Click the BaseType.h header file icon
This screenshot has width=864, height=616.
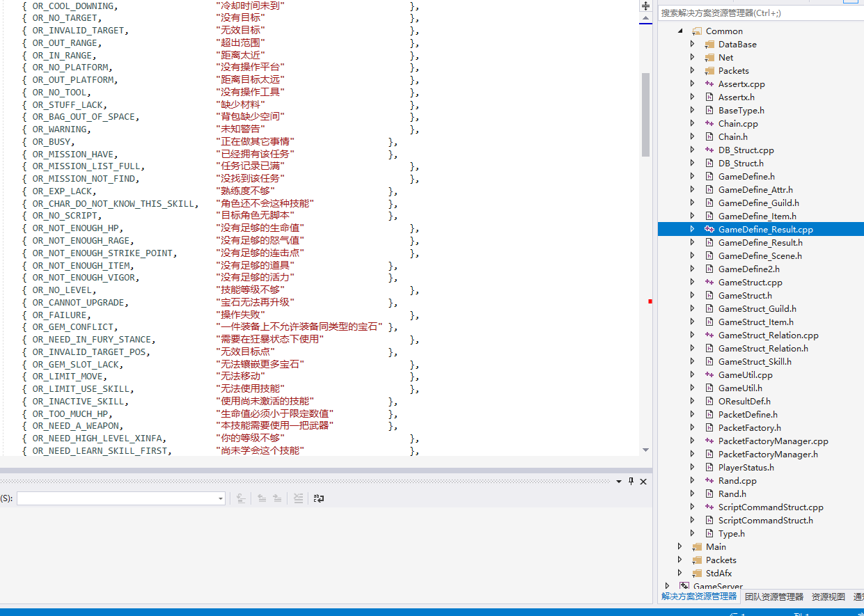click(709, 111)
